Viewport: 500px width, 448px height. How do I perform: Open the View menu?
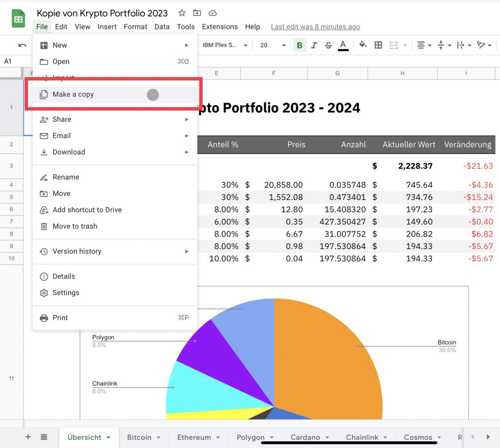click(83, 27)
